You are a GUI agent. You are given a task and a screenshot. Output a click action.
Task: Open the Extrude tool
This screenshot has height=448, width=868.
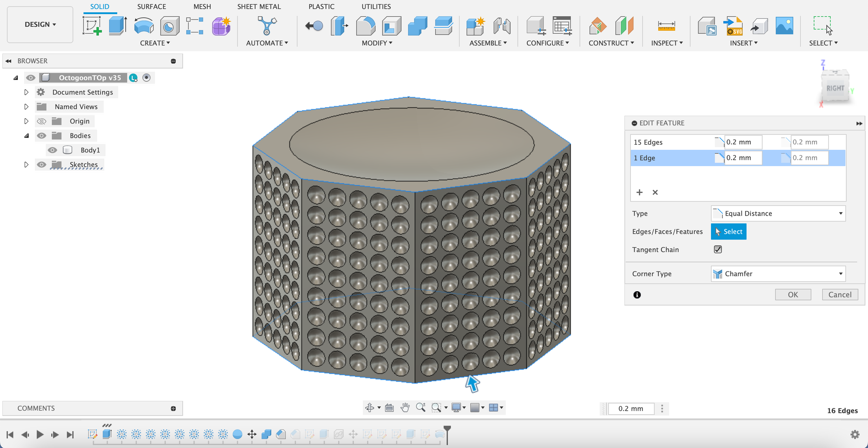pyautogui.click(x=117, y=25)
